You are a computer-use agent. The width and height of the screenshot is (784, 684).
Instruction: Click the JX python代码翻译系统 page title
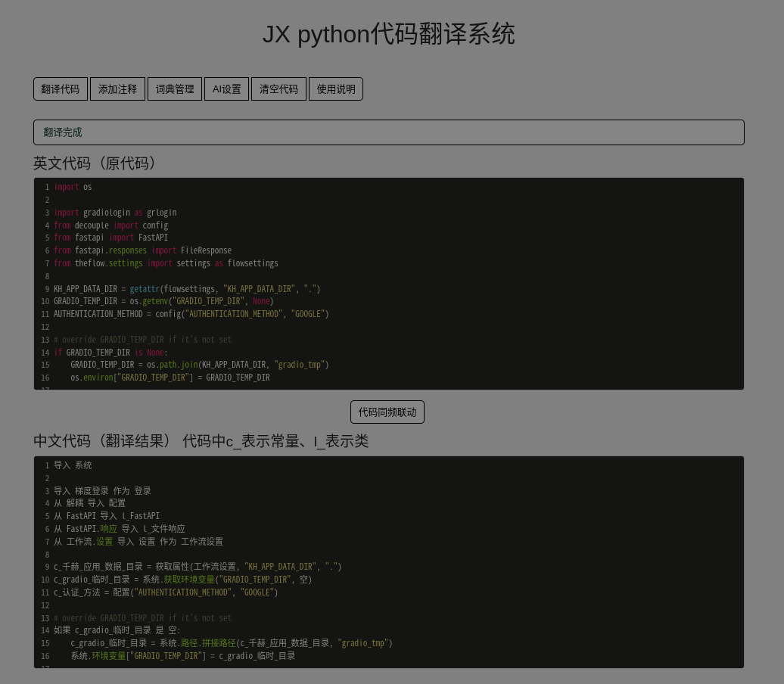(388, 34)
